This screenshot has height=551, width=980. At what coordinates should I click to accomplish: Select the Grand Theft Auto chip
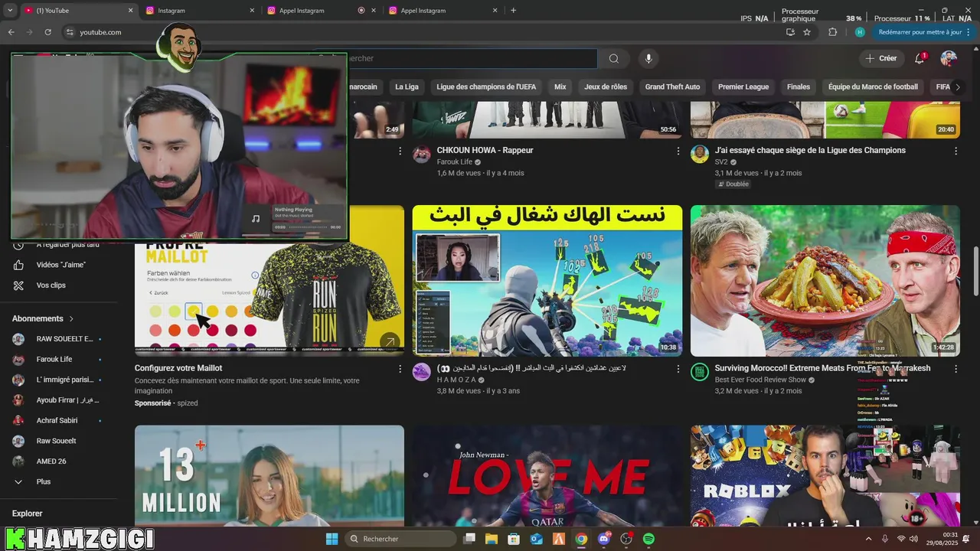(x=672, y=86)
